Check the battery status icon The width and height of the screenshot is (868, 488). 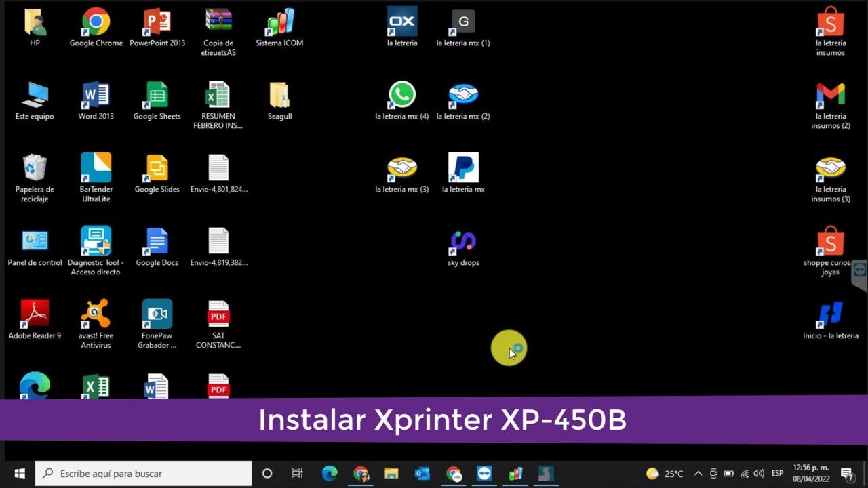point(728,474)
